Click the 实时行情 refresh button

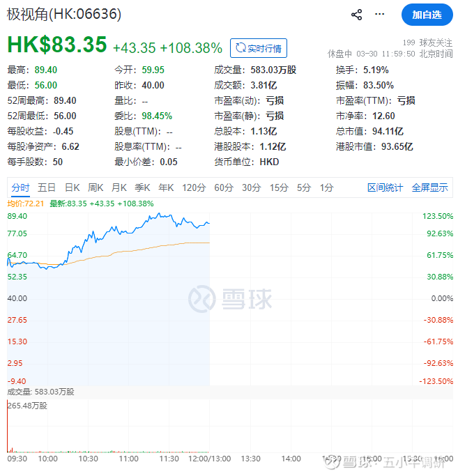tap(259, 48)
